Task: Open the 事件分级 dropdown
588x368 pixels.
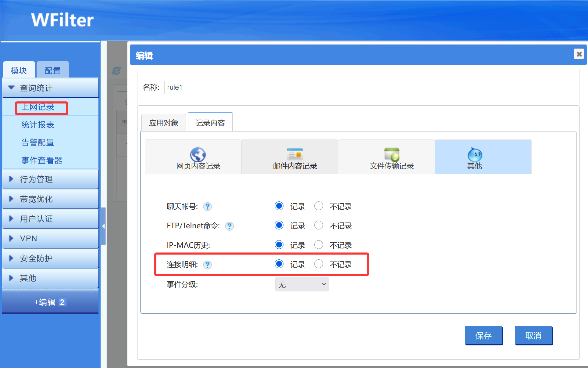Action: click(302, 284)
